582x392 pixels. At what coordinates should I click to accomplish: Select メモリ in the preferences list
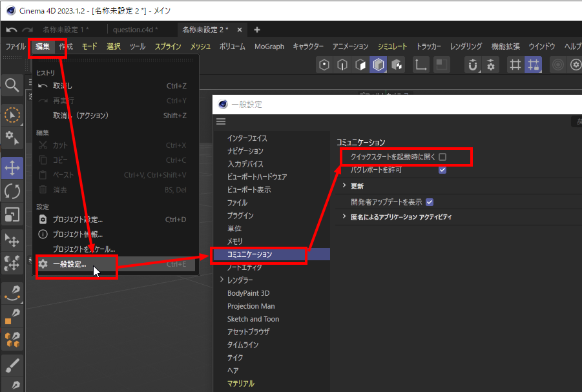(235, 242)
